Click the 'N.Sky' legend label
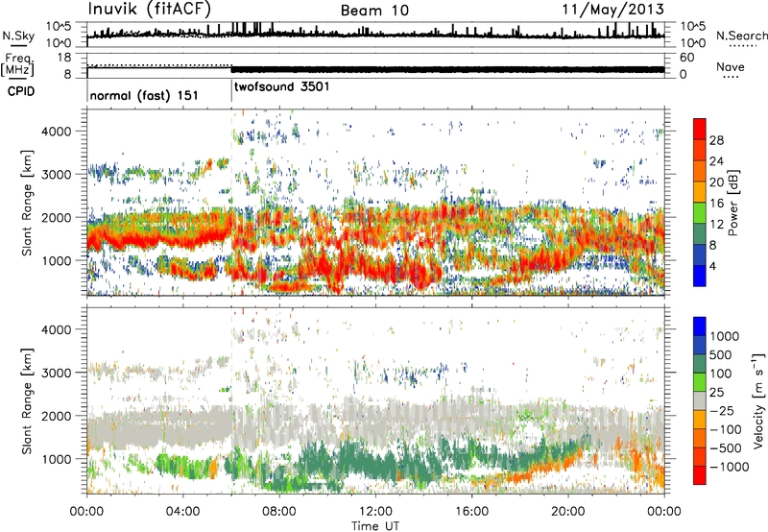Screen dimensions: 768x532 click(x=18, y=36)
